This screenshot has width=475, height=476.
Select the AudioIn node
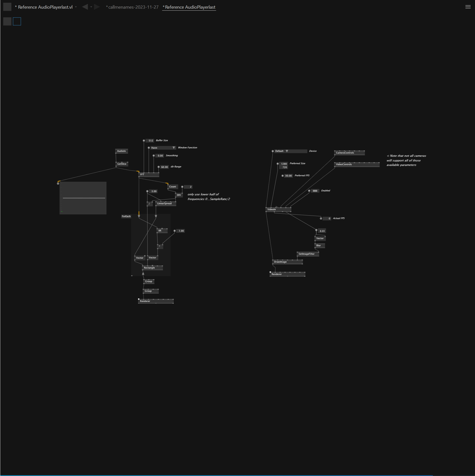pyautogui.click(x=121, y=151)
